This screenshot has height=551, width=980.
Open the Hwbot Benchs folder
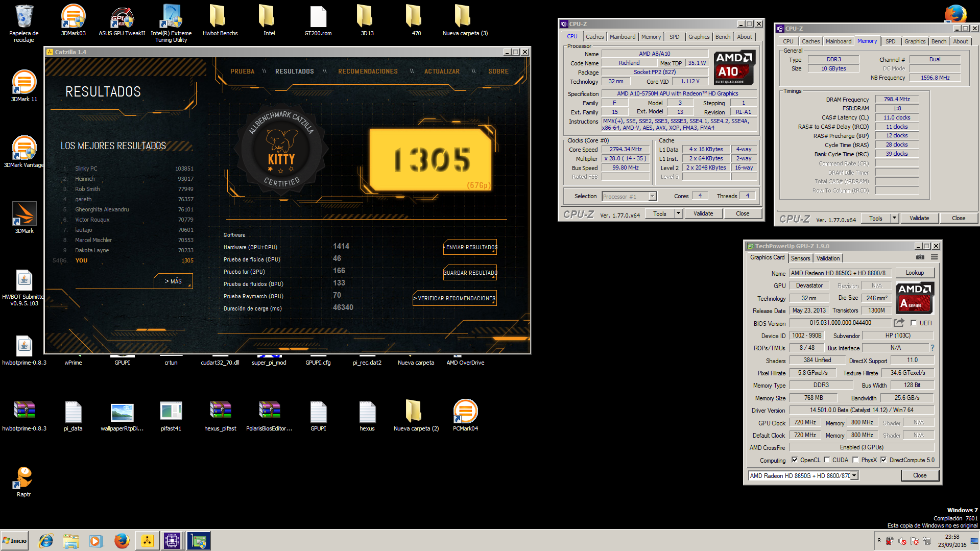(220, 20)
